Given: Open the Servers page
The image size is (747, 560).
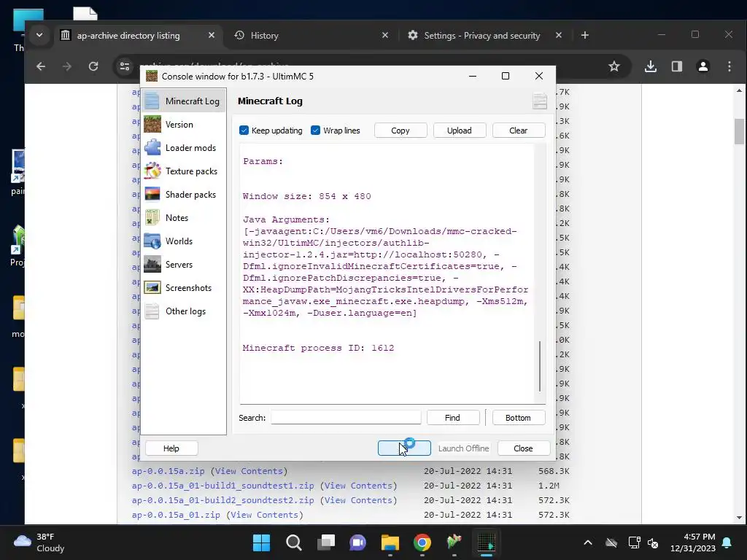Looking at the screenshot, I should pos(184,264).
